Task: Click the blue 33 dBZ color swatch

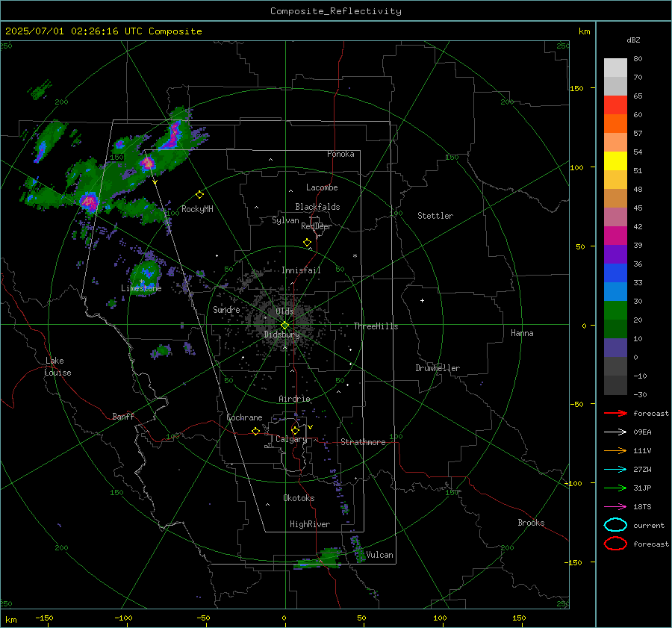Action: (x=615, y=273)
